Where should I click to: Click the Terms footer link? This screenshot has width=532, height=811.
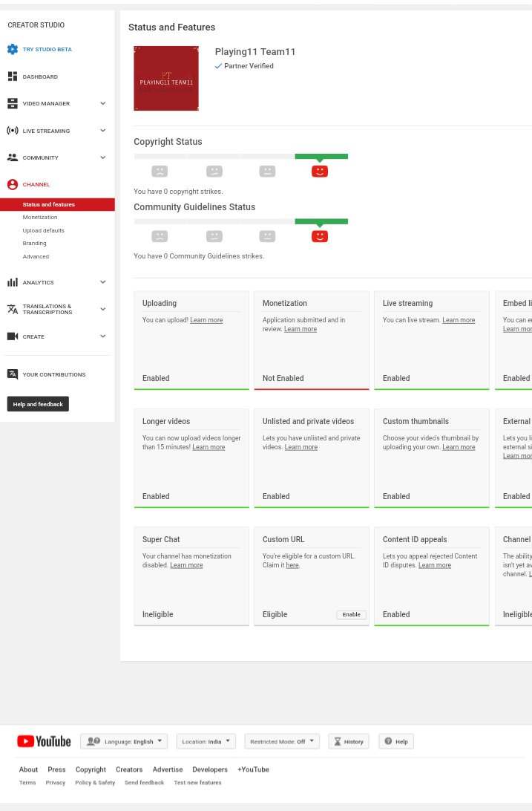[27, 783]
